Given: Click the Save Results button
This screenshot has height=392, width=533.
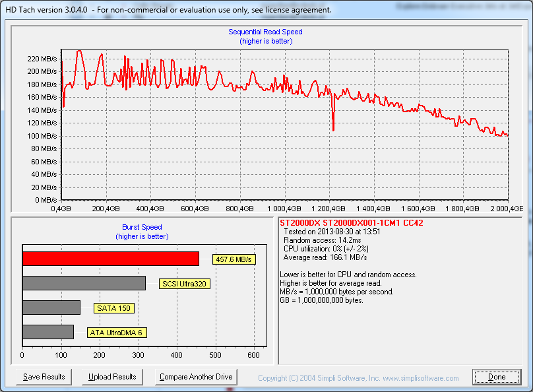Looking at the screenshot, I should pos(44,377).
